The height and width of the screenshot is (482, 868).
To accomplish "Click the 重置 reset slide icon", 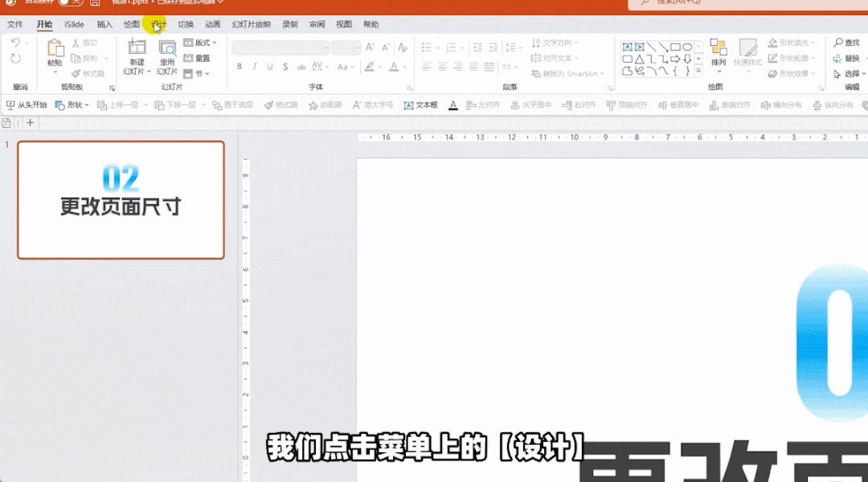I will (x=188, y=58).
